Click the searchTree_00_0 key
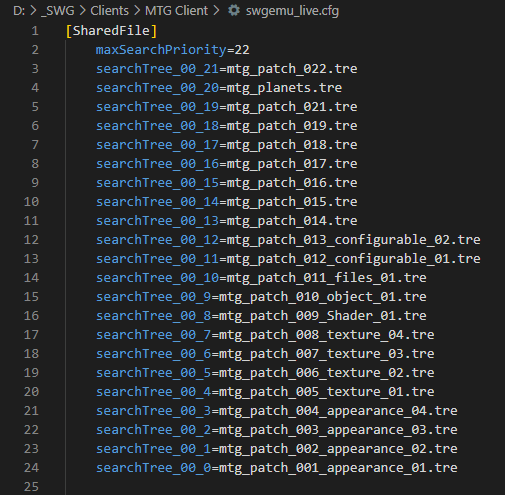The width and height of the screenshot is (505, 495). pos(154,468)
